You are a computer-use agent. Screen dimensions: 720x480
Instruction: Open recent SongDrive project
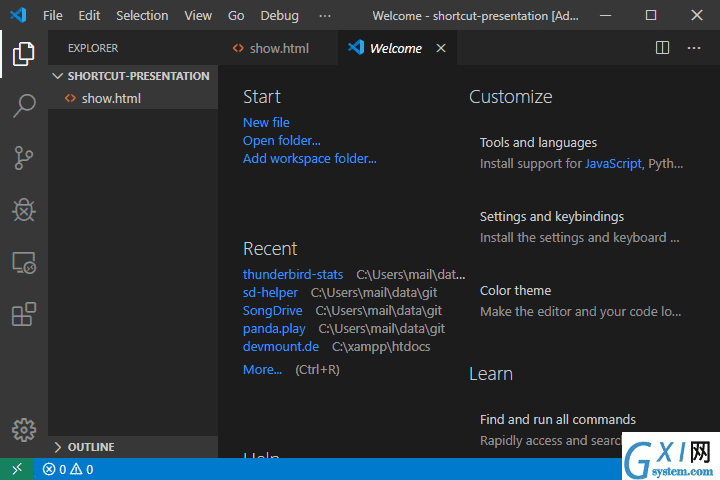pos(272,311)
